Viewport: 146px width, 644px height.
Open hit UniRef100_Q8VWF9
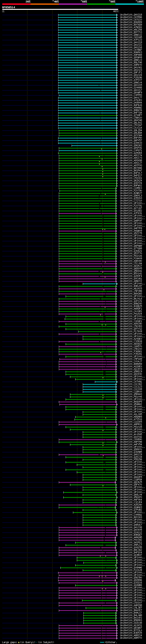point(131,93)
